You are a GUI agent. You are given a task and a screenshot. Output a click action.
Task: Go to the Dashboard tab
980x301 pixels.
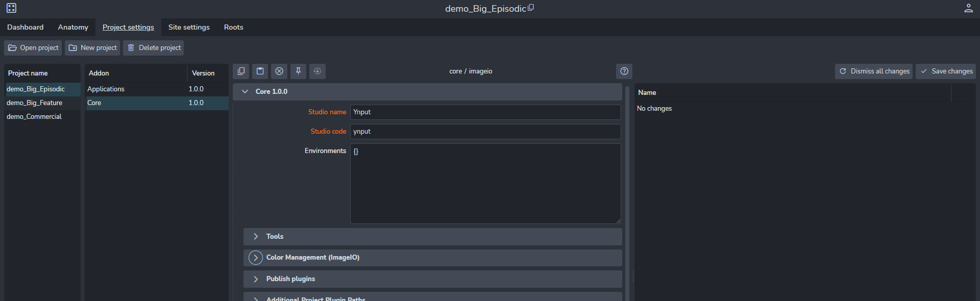coord(26,28)
